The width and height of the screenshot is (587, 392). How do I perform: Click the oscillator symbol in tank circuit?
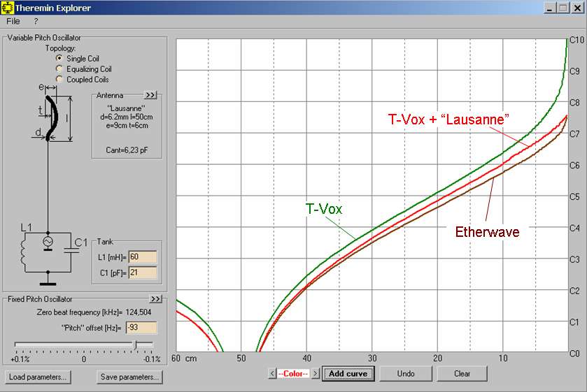click(48, 242)
